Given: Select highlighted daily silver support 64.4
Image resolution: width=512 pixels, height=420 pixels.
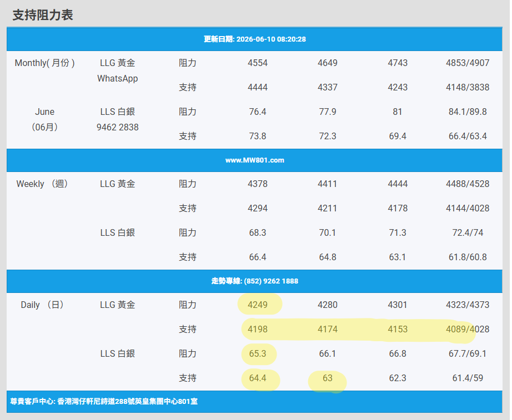Looking at the screenshot, I should coord(258,378).
